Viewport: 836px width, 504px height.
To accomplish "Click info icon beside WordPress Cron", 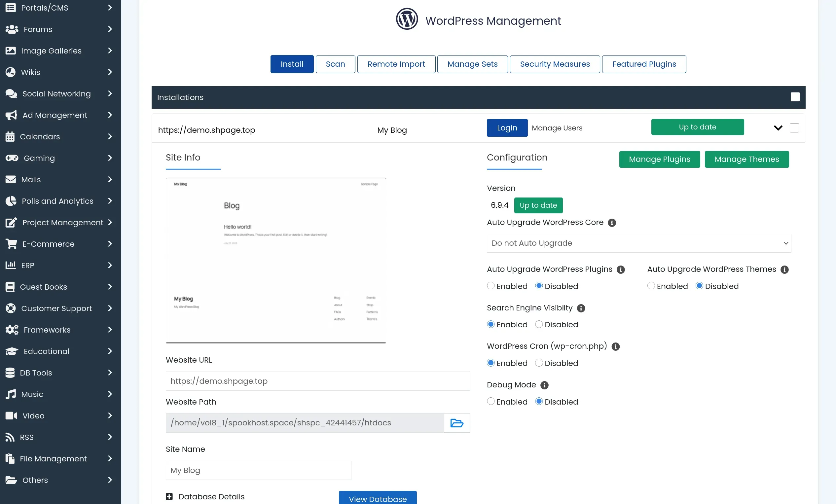I will (x=615, y=347).
